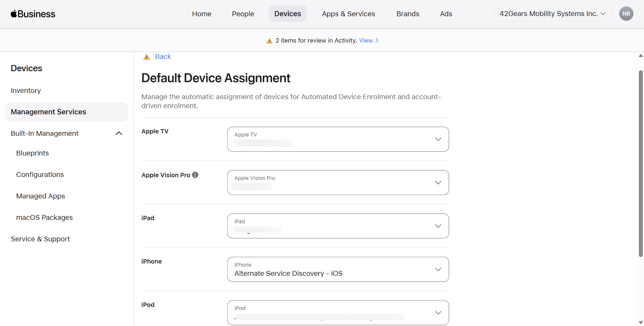The height and width of the screenshot is (326, 644).
Task: Open the Brands tab
Action: click(x=408, y=14)
